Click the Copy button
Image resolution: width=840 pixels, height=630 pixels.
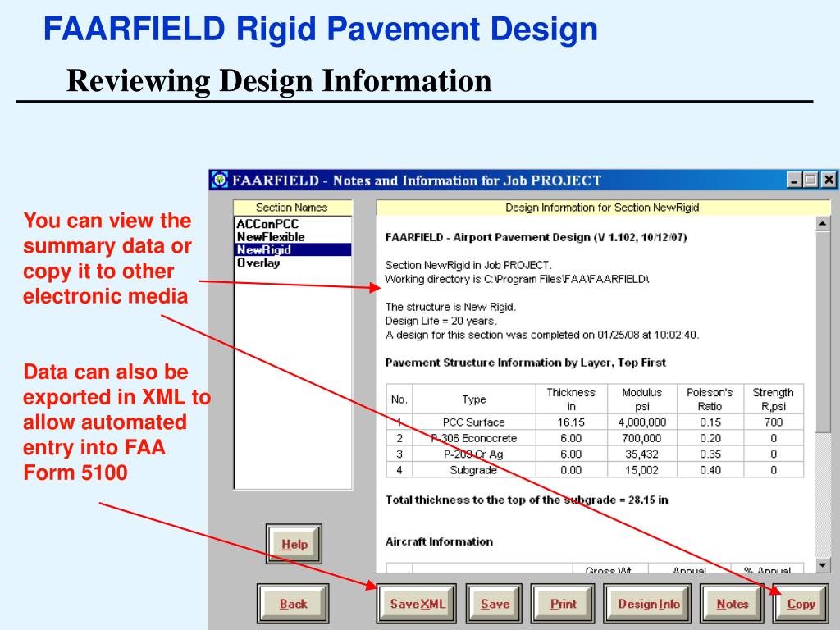(801, 605)
